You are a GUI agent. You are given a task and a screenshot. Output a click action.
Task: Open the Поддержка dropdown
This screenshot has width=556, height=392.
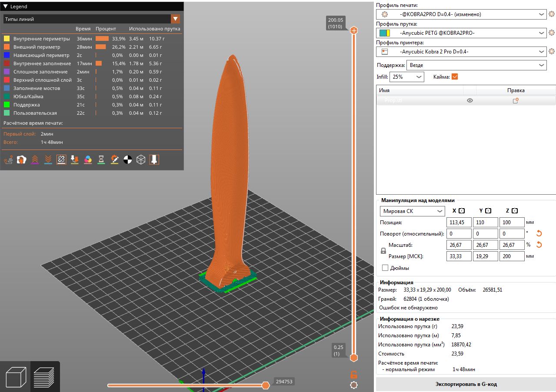[x=476, y=65]
